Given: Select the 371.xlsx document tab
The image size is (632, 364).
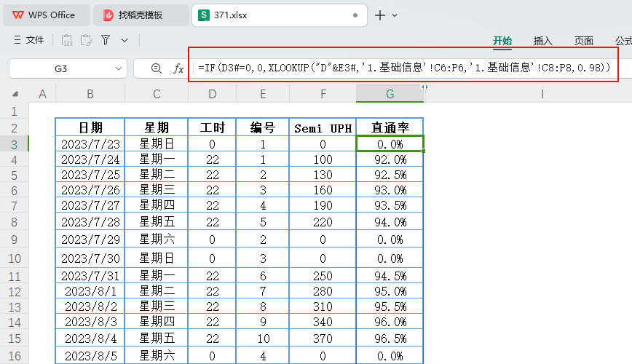Looking at the screenshot, I should [280, 15].
